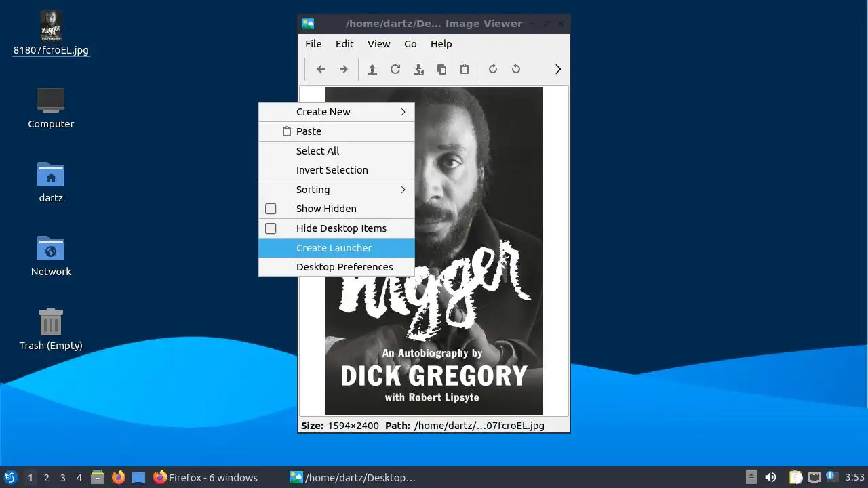This screenshot has width=868, height=488.
Task: Click the removable media eject tray icon
Action: (751, 478)
